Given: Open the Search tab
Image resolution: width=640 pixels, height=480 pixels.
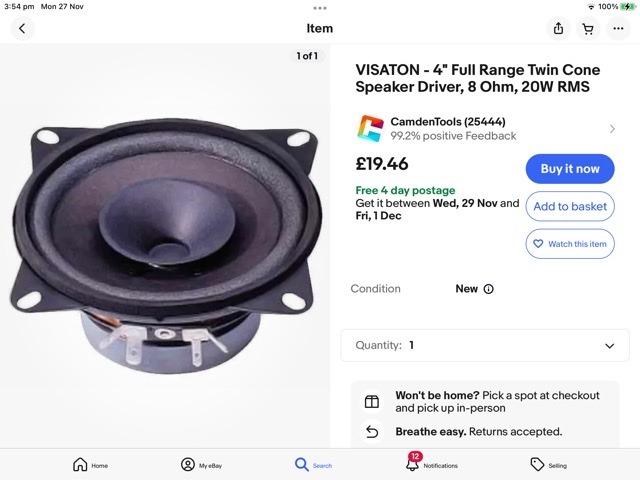Looking at the screenshot, I should (313, 465).
